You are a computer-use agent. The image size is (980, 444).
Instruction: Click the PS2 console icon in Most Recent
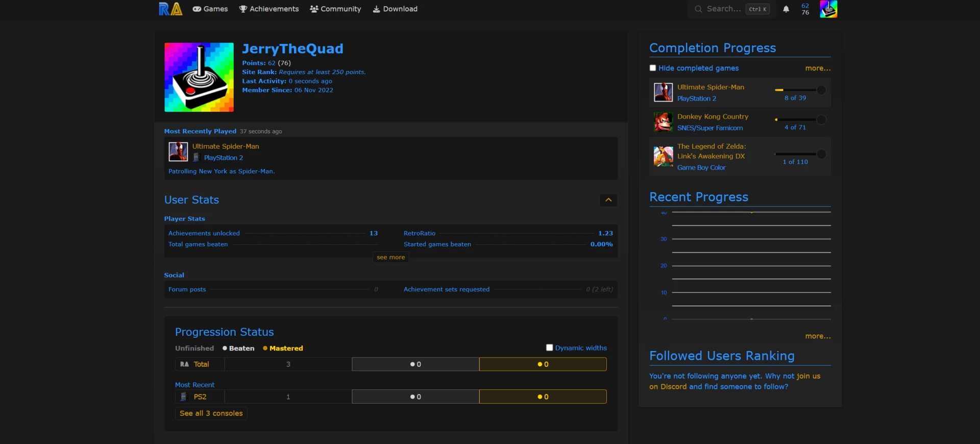click(184, 397)
